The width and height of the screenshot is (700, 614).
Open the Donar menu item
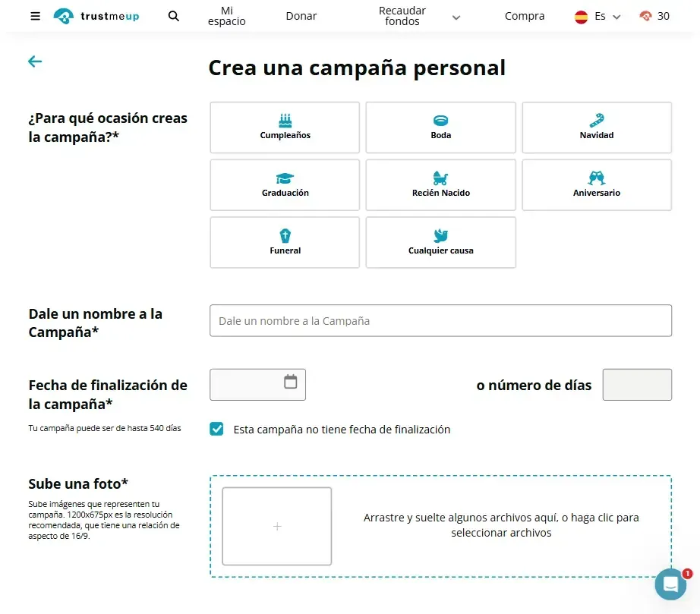coord(301,16)
